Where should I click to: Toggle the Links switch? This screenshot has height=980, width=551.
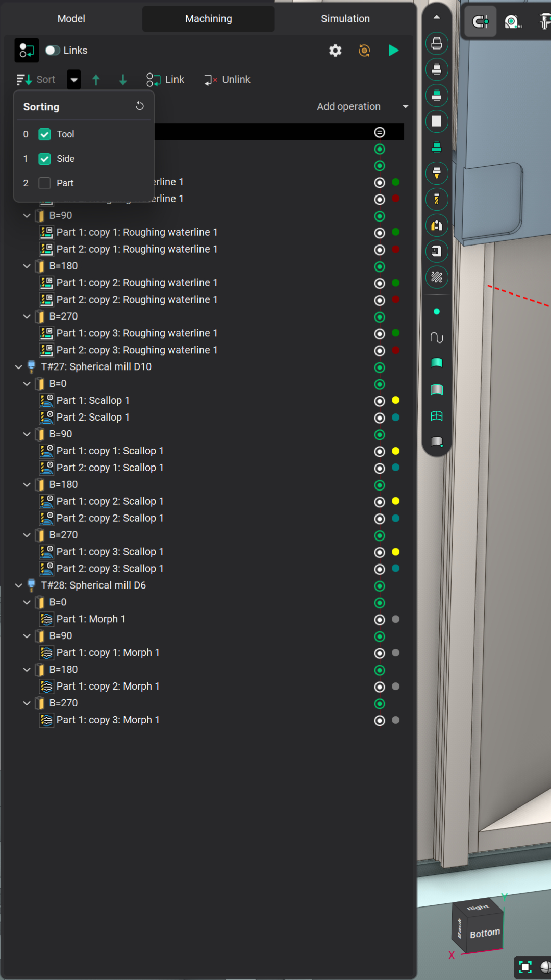tap(53, 50)
